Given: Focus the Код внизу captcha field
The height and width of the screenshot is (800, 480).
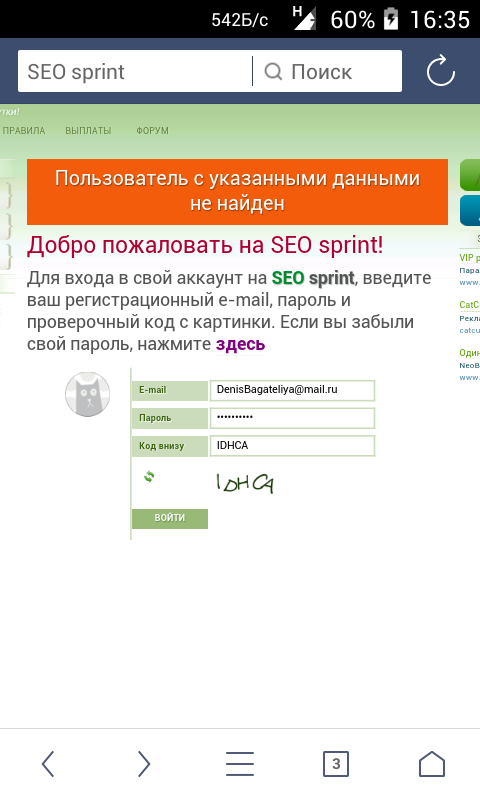Looking at the screenshot, I should point(292,446).
